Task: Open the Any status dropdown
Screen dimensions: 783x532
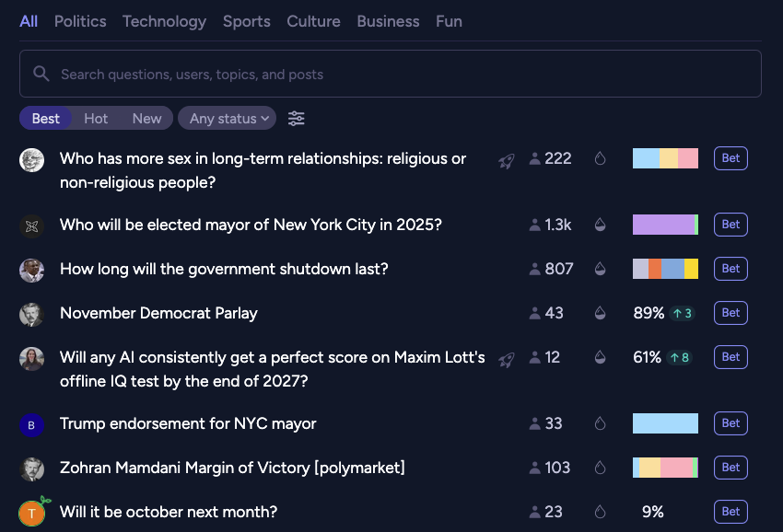Action: click(x=227, y=118)
